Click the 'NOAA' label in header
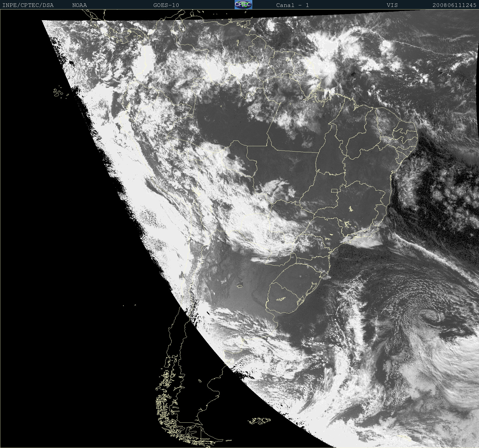Image resolution: width=479 pixels, height=448 pixels. pyautogui.click(x=80, y=5)
